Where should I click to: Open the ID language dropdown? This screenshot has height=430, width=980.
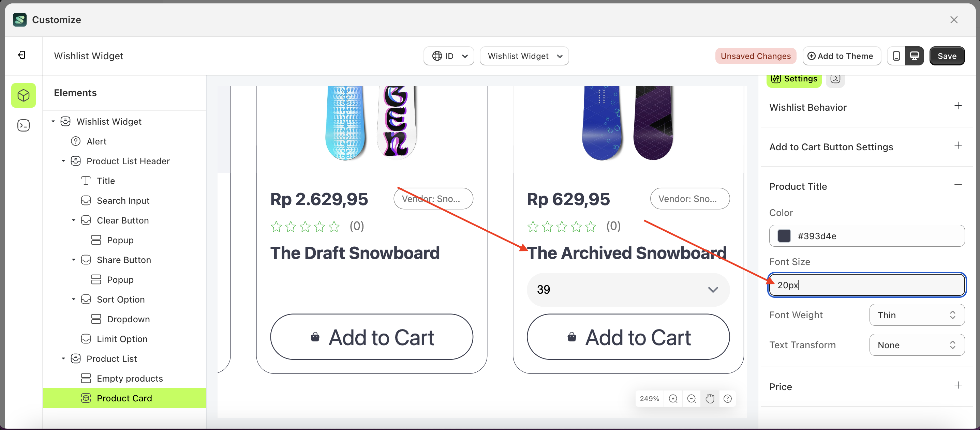click(x=449, y=56)
